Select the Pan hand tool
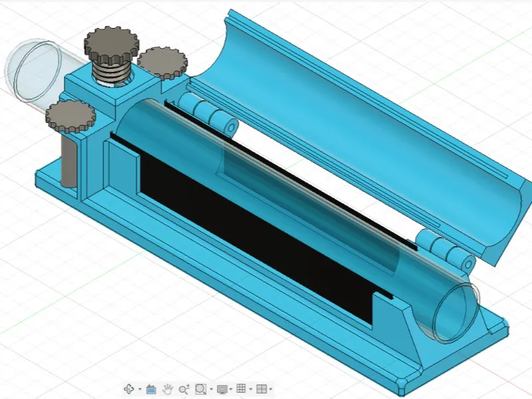Image resolution: width=532 pixels, height=399 pixels. pos(168,389)
